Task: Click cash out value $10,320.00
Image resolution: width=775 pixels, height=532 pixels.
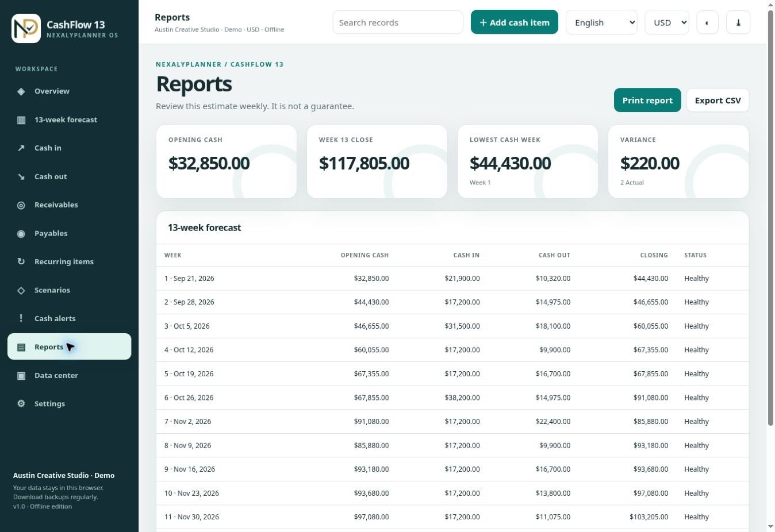Action: pyautogui.click(x=553, y=279)
